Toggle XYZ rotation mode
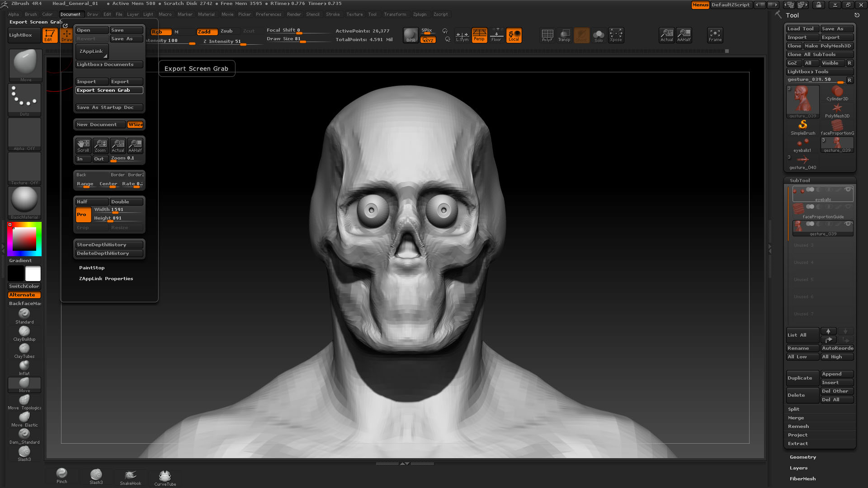Screen dimensions: 868x488 pyautogui.click(x=428, y=40)
